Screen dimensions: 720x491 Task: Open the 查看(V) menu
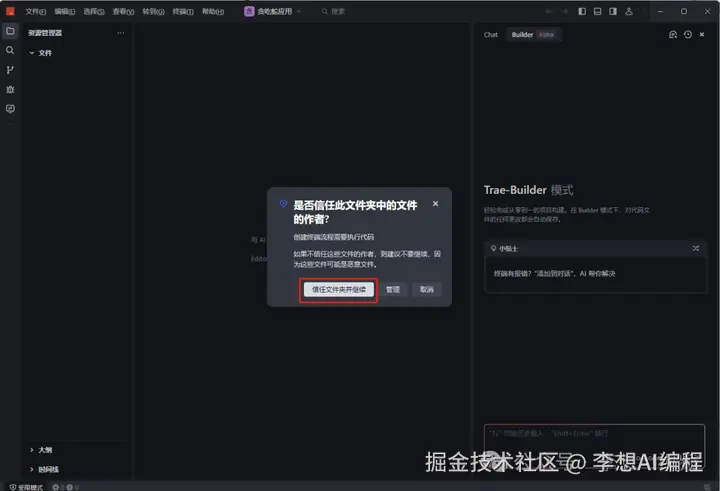[123, 11]
